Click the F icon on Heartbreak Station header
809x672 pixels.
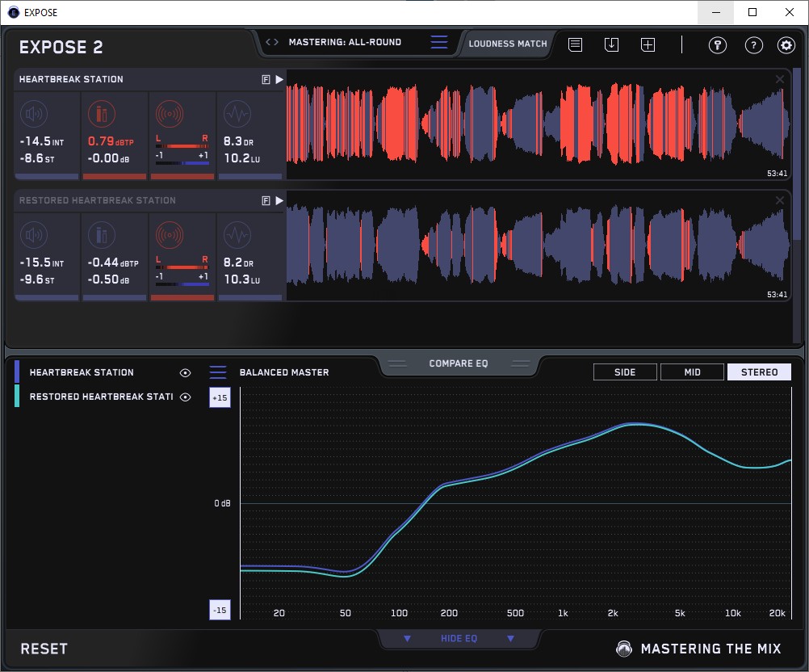[x=266, y=79]
